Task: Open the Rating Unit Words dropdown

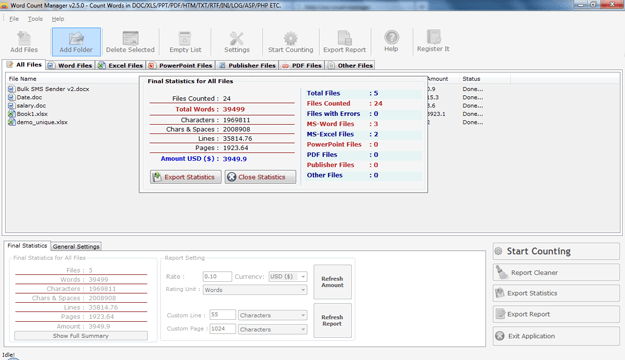Action: pyautogui.click(x=255, y=290)
